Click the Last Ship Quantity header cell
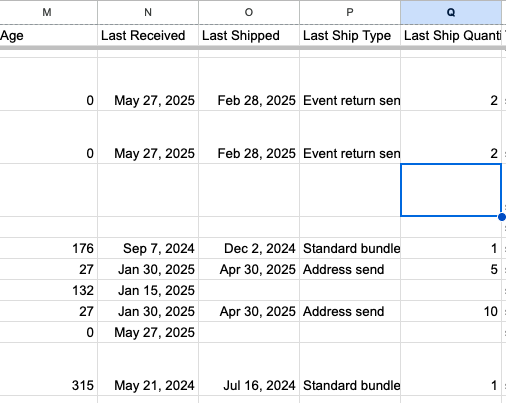The image size is (506, 403). [451, 36]
